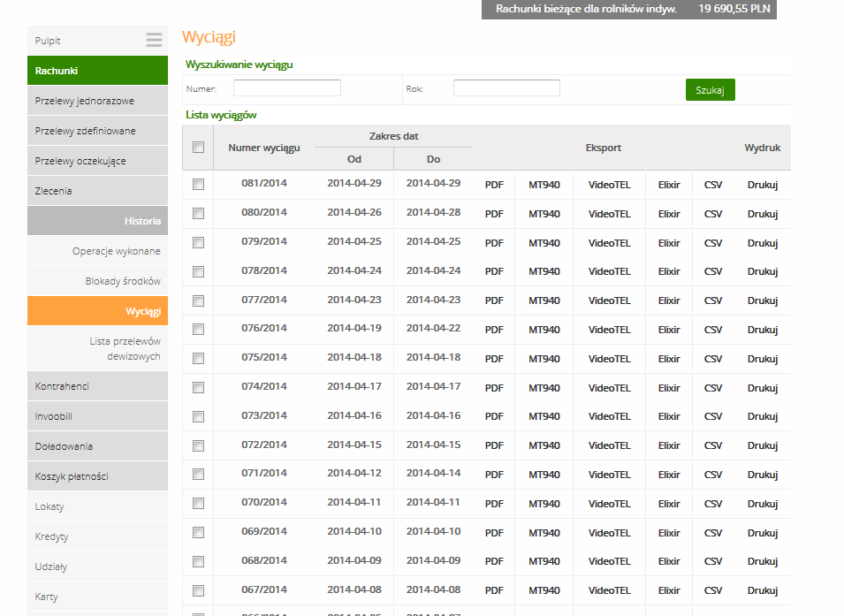Tick the checkbox for statement 078/2014
844x616 pixels.
coord(199,271)
